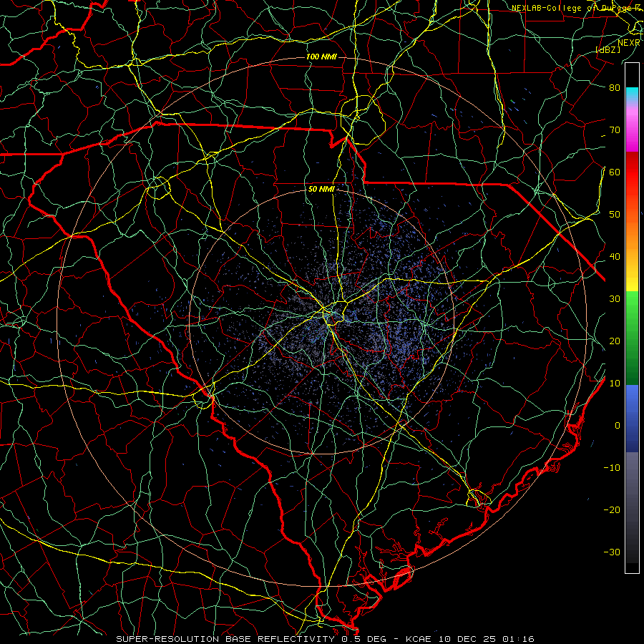Click the 20 value on the dBZ scale

(x=615, y=341)
